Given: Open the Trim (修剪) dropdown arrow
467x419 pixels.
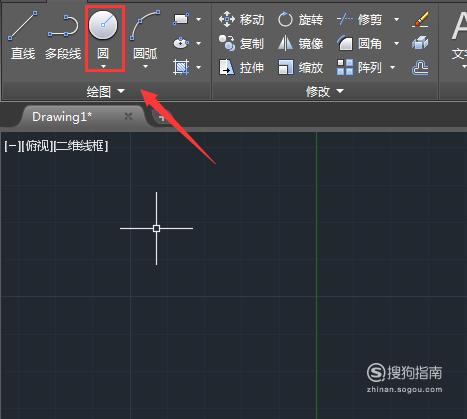Looking at the screenshot, I should 396,20.
